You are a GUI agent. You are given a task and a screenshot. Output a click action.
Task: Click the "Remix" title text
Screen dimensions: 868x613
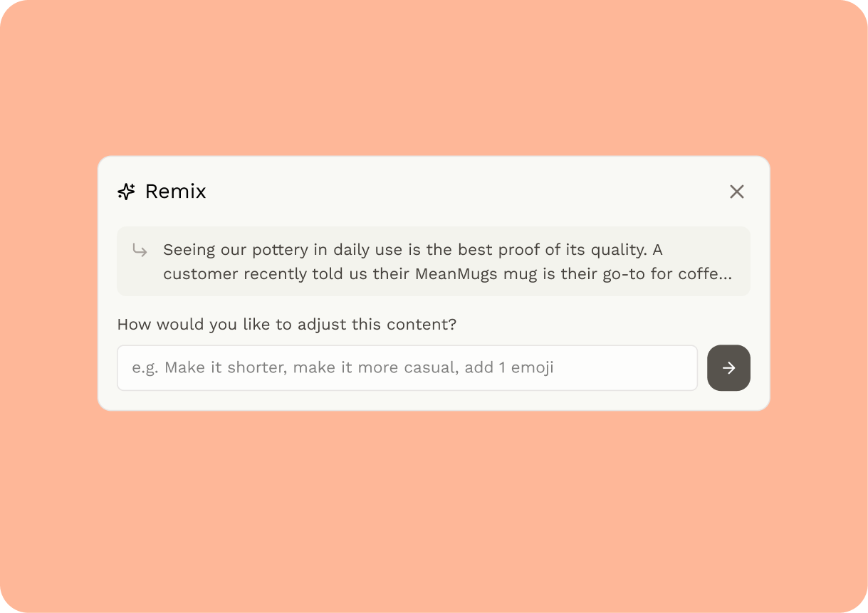click(175, 192)
